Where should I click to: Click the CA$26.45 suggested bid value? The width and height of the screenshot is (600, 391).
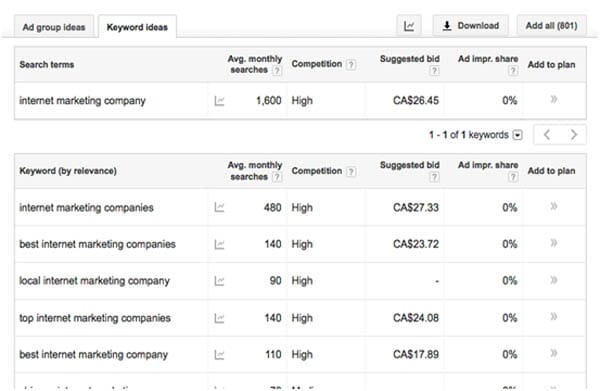tap(416, 101)
